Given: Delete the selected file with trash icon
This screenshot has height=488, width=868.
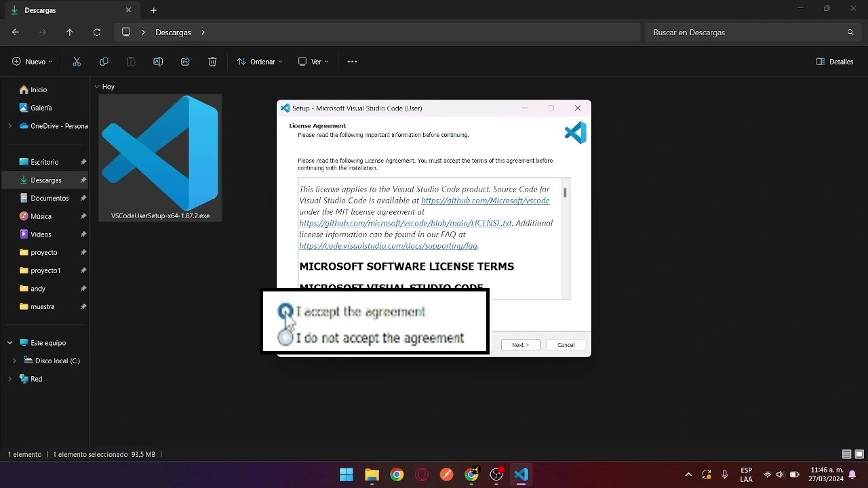Looking at the screenshot, I should pyautogui.click(x=212, y=62).
